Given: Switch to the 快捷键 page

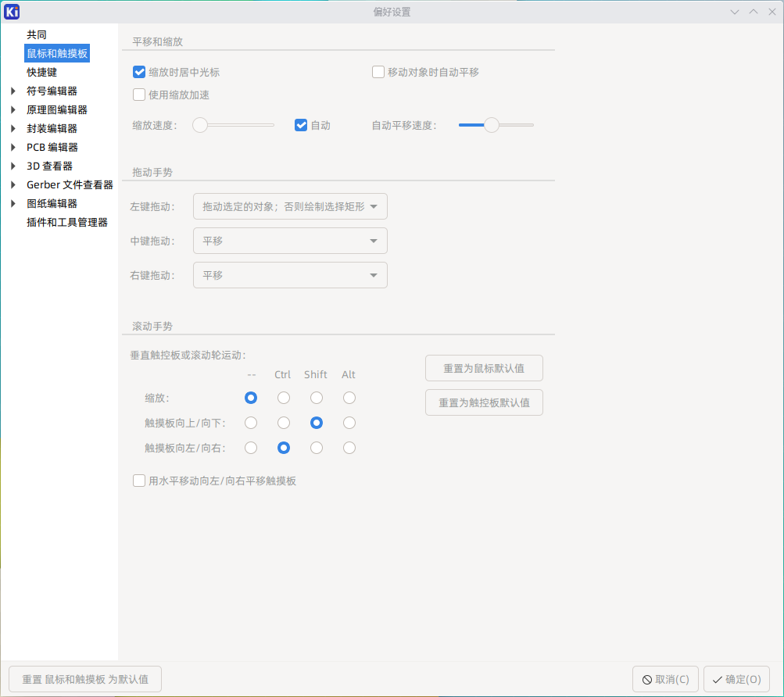Looking at the screenshot, I should 41,72.
